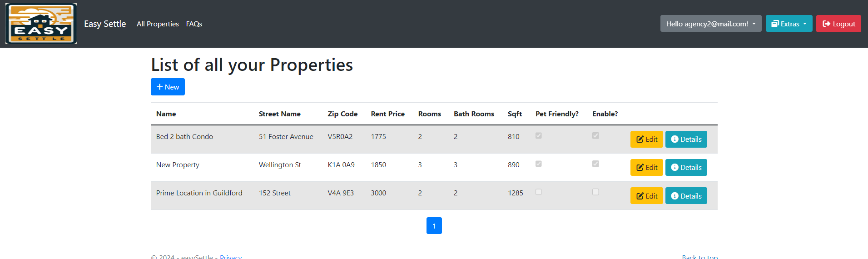Click edit pencil icon for Bed 2 bath Condo
The image size is (868, 259).
(x=640, y=139)
